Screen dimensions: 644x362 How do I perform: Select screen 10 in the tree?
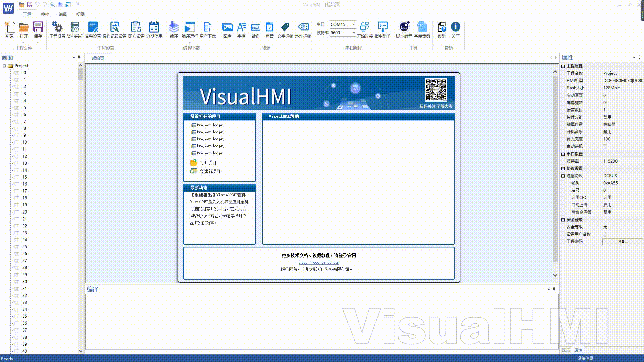pyautogui.click(x=25, y=142)
